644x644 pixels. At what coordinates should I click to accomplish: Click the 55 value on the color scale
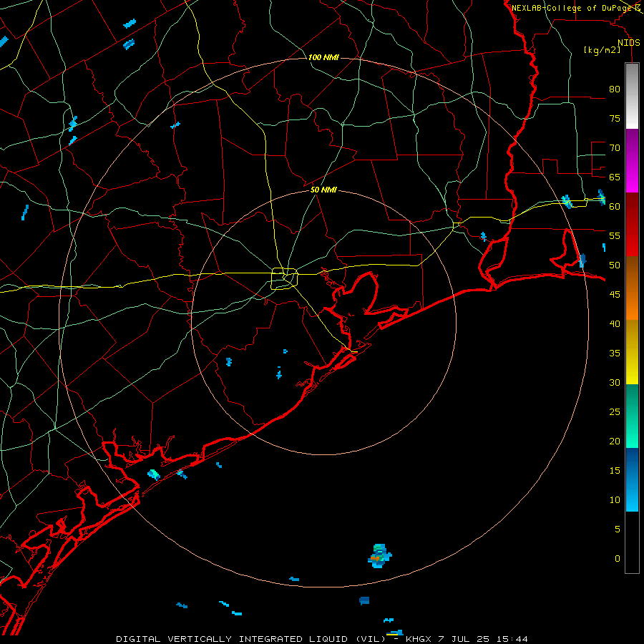click(x=615, y=235)
